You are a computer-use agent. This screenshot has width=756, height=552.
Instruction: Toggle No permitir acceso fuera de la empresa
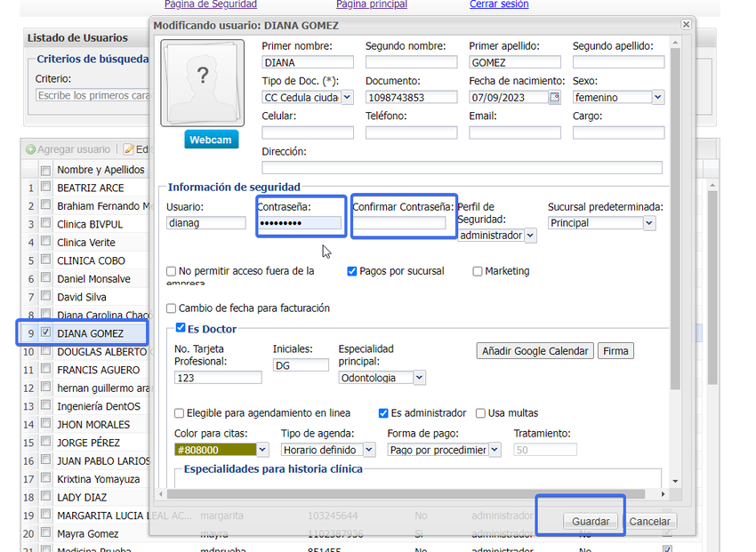tap(171, 271)
